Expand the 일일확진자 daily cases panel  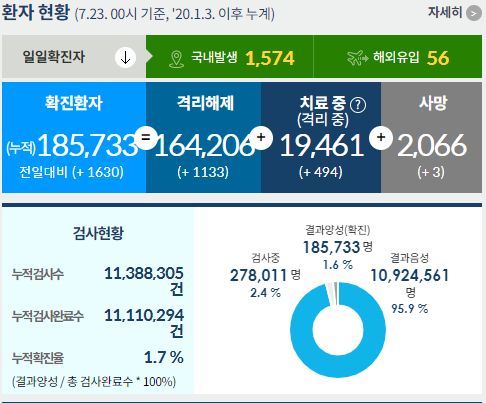pyautogui.click(x=74, y=57)
